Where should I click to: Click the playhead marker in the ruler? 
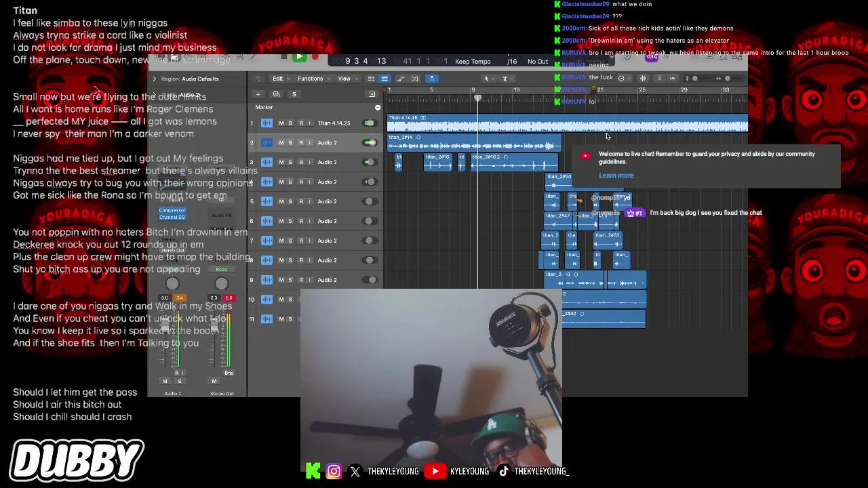click(x=477, y=99)
